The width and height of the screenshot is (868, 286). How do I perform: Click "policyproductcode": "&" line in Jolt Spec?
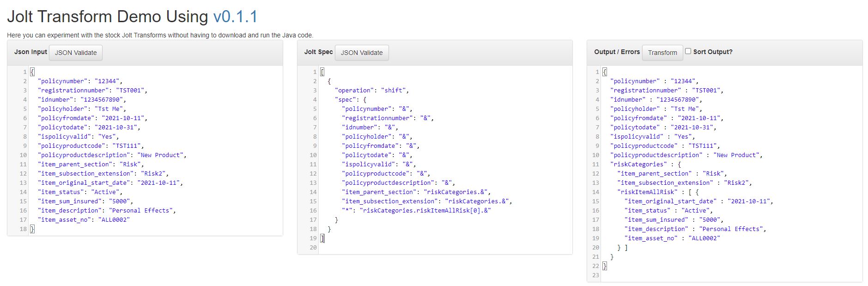coord(386,174)
